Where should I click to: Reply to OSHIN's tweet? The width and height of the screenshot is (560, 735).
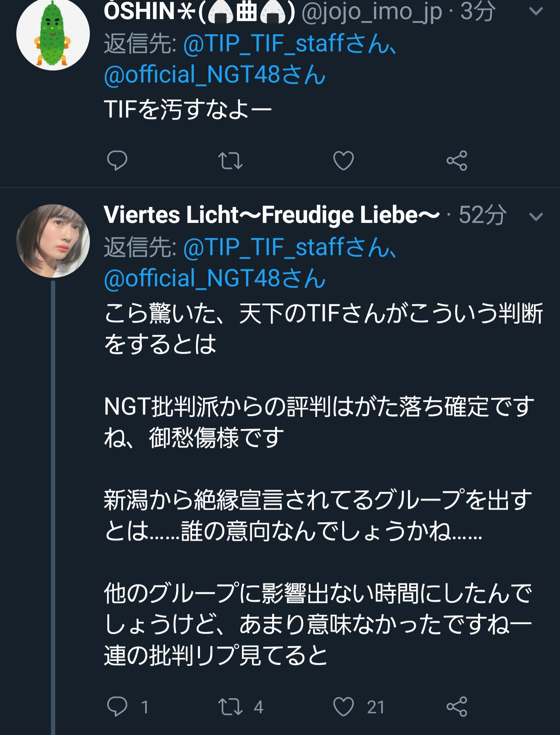pyautogui.click(x=117, y=160)
